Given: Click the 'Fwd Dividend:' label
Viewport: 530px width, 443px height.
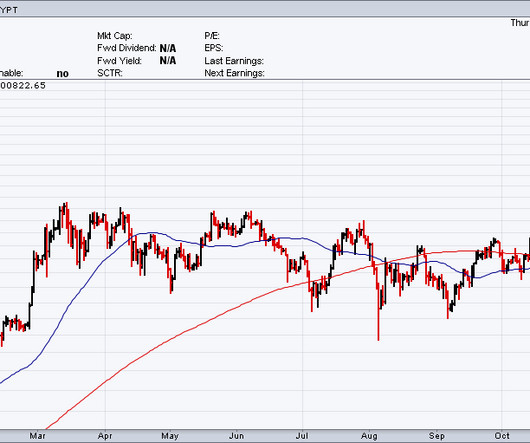Looking at the screenshot, I should 126,48.
